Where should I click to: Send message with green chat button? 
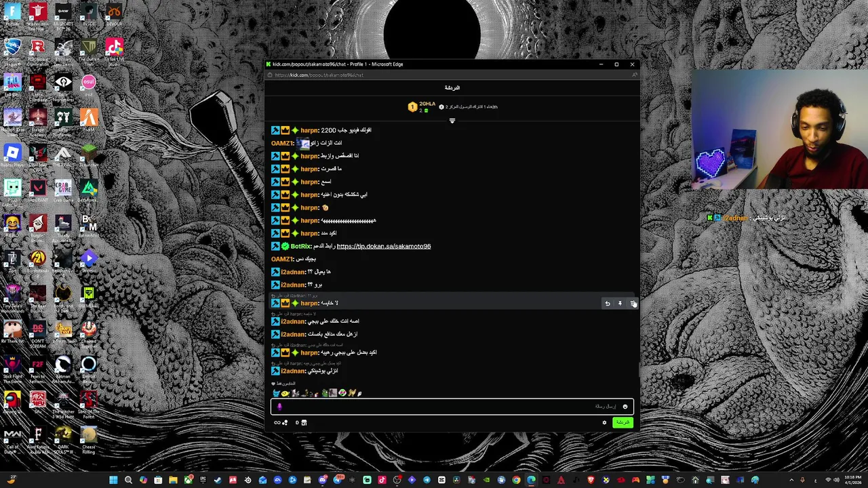[623, 423]
